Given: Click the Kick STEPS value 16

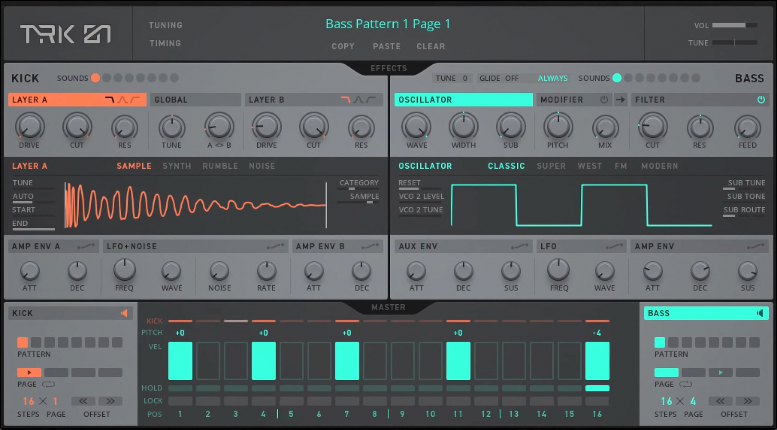Looking at the screenshot, I should [x=29, y=401].
